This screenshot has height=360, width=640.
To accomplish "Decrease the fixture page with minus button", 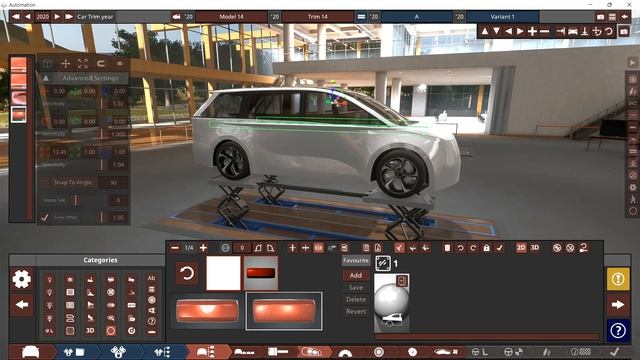I will pyautogui.click(x=175, y=248).
